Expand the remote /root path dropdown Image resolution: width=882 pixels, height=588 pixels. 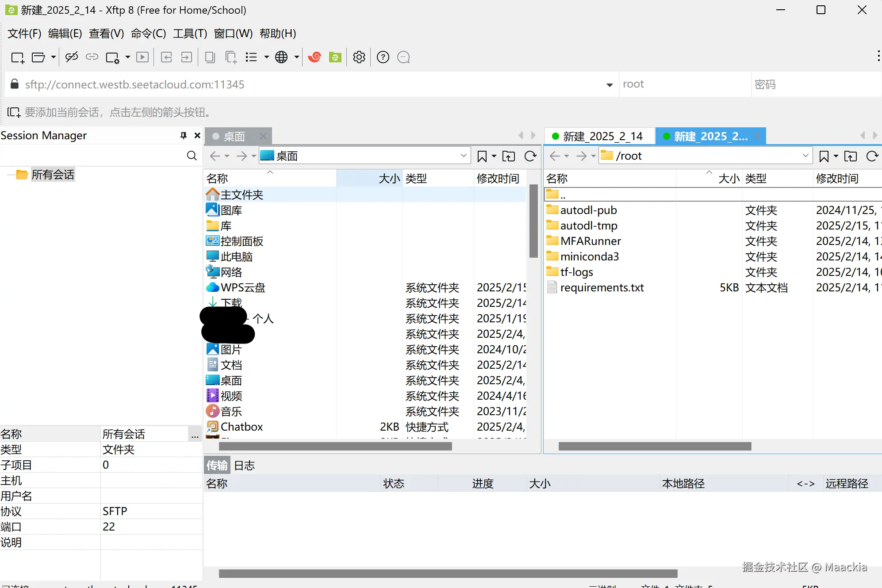click(805, 156)
